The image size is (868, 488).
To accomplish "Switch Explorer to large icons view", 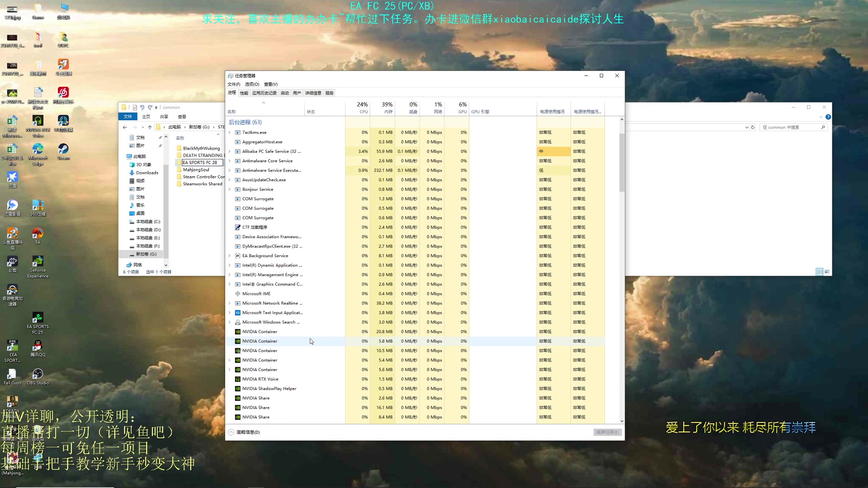I will tap(827, 272).
